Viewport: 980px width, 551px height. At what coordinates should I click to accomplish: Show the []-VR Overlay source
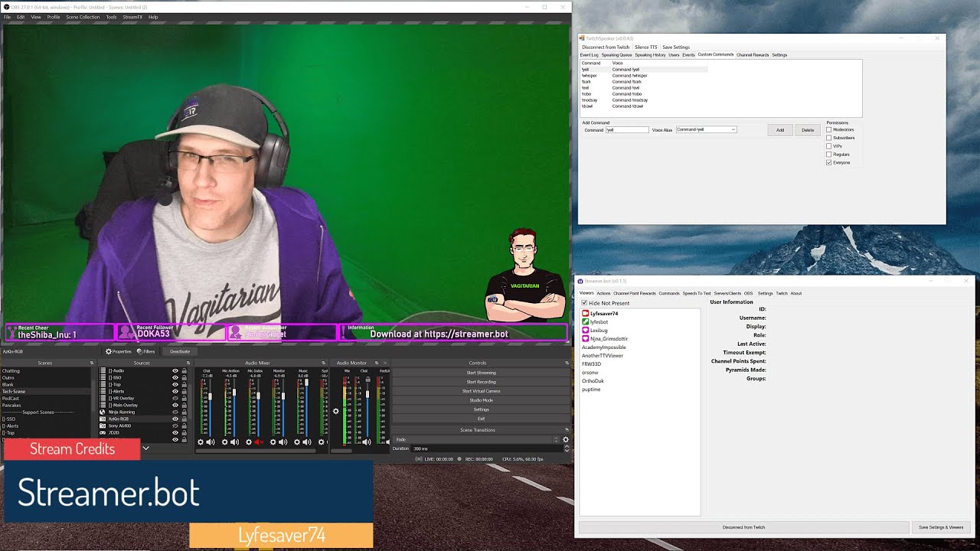[x=175, y=398]
